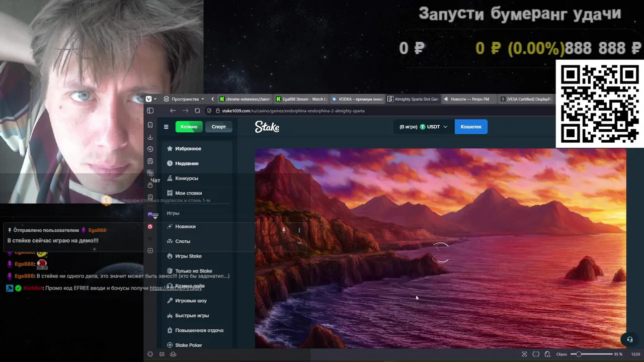Open Слоты category
The width and height of the screenshot is (644, 362).
(179, 241)
